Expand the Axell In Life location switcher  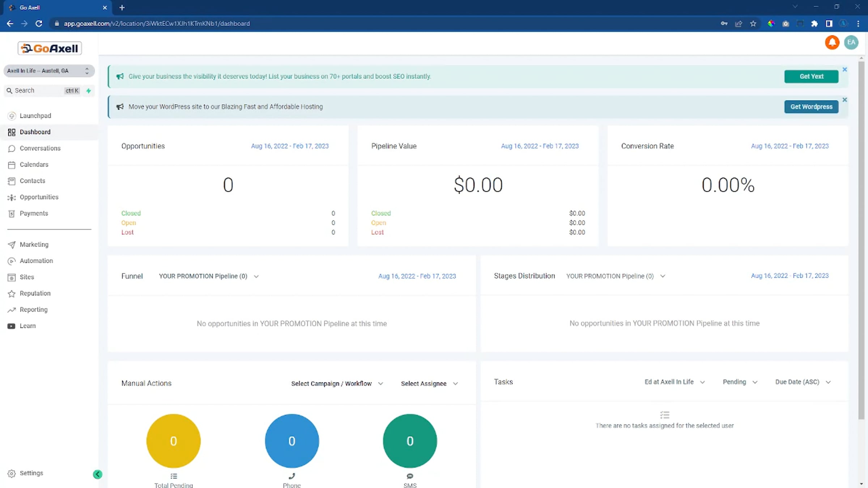49,71
